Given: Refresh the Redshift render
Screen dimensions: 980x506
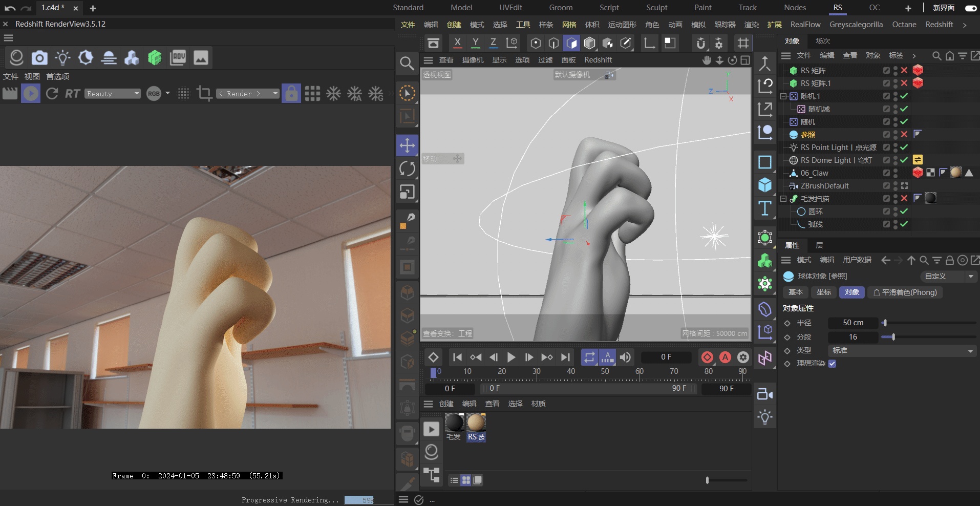Looking at the screenshot, I should 52,94.
